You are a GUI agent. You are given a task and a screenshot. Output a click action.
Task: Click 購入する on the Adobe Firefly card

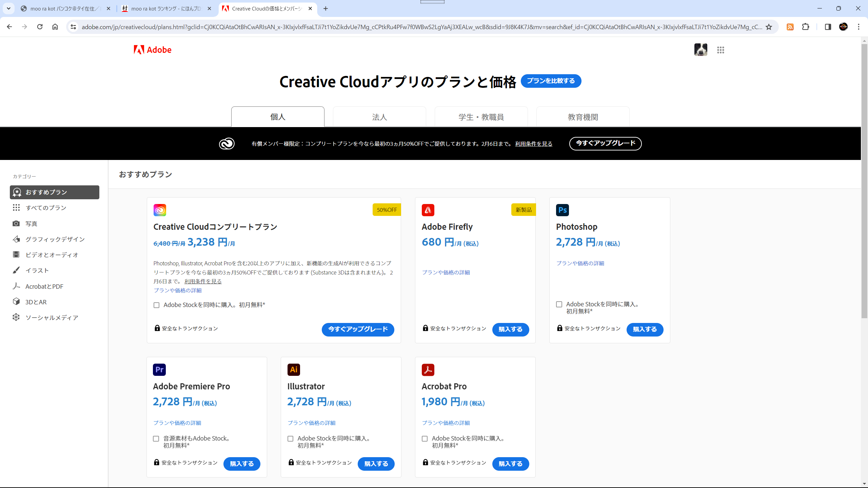510,329
